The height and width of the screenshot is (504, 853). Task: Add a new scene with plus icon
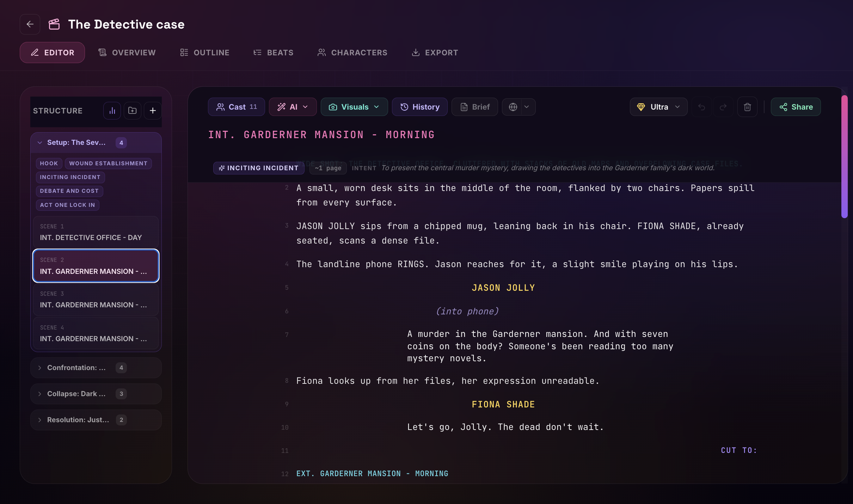[x=153, y=111]
